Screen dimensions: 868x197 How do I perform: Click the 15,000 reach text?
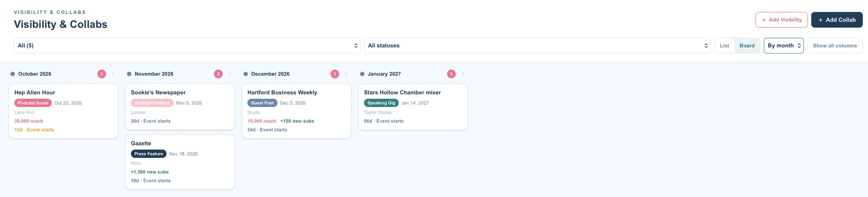pyautogui.click(x=262, y=121)
